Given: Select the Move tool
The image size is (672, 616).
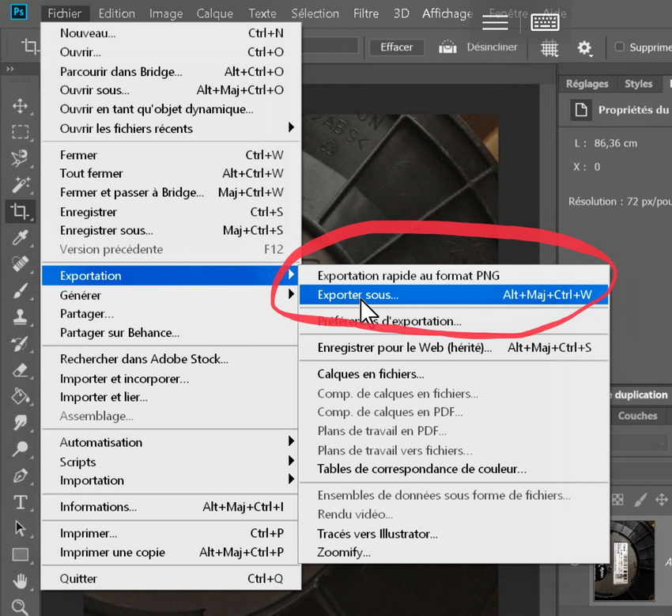Looking at the screenshot, I should click(20, 106).
